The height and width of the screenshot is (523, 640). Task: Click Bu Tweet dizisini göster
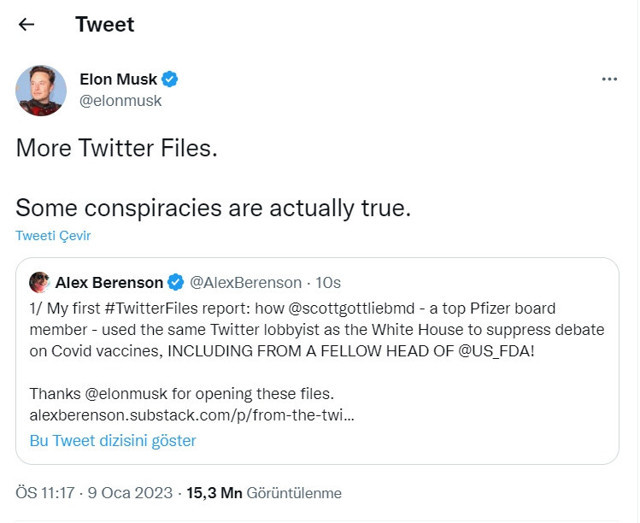click(x=113, y=440)
